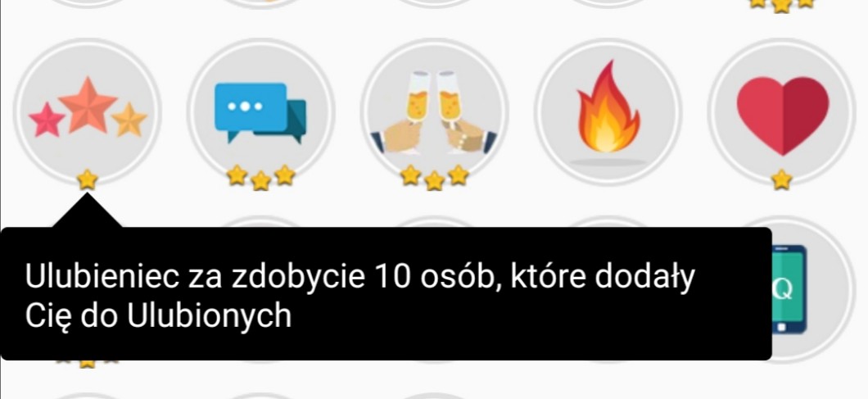Select the cropped badge above the stars badge

pos(87,4)
